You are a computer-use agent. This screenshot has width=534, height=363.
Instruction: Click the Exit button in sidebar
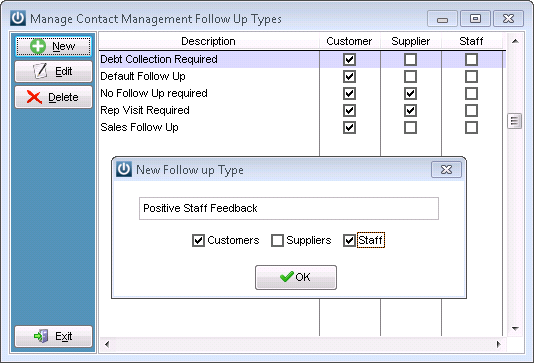[x=53, y=336]
